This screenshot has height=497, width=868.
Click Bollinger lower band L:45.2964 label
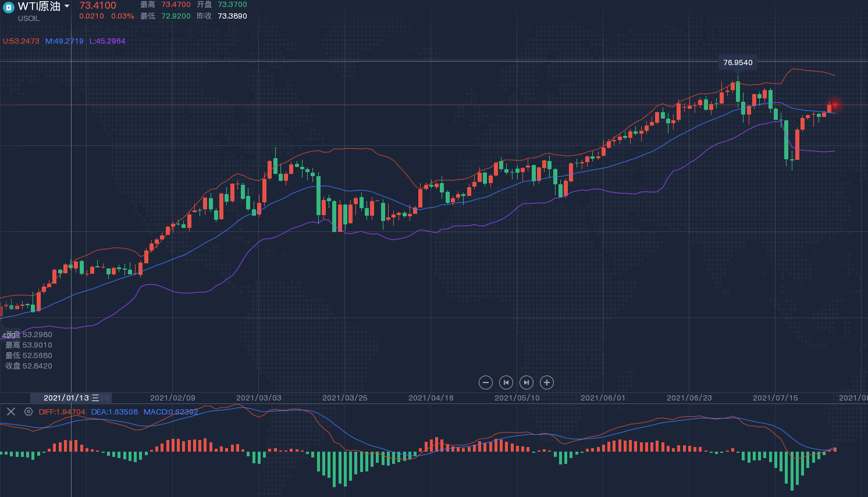coord(108,41)
